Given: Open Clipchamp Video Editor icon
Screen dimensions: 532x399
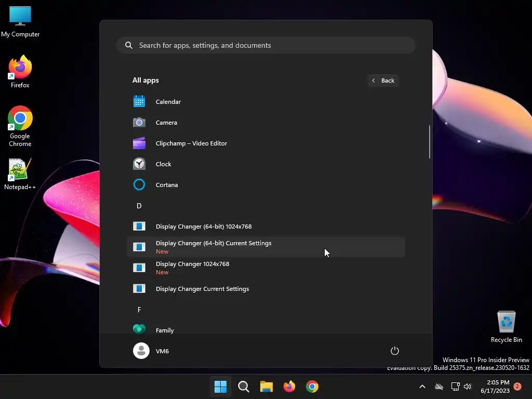Looking at the screenshot, I should (x=139, y=143).
